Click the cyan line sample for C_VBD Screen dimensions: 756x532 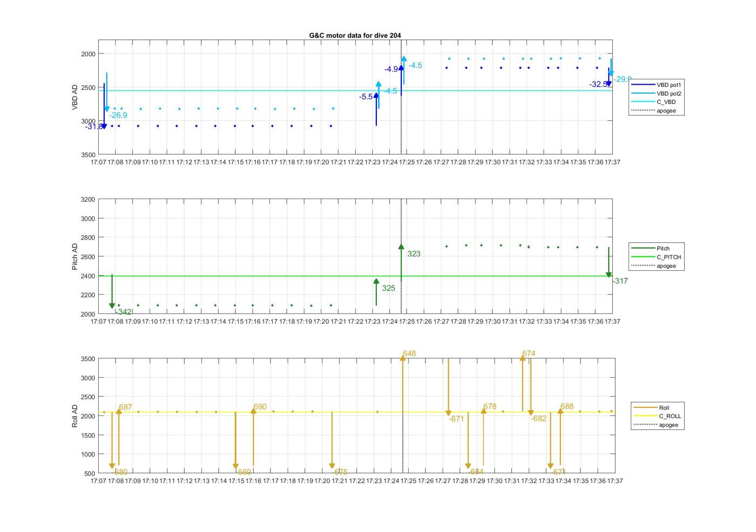pyautogui.click(x=643, y=102)
